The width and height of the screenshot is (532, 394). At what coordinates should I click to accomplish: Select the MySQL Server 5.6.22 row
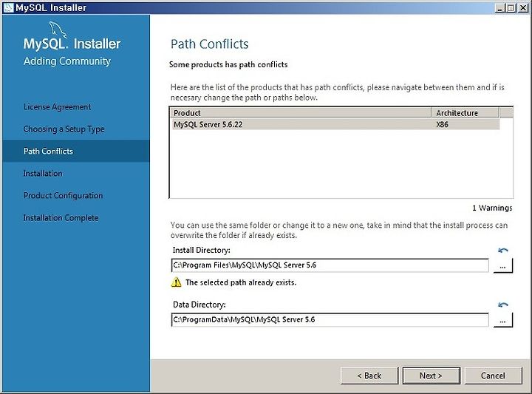336,124
